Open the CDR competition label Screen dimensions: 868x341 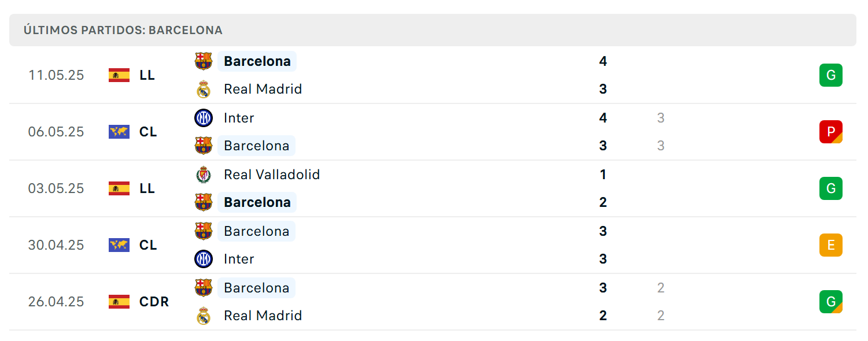154,302
